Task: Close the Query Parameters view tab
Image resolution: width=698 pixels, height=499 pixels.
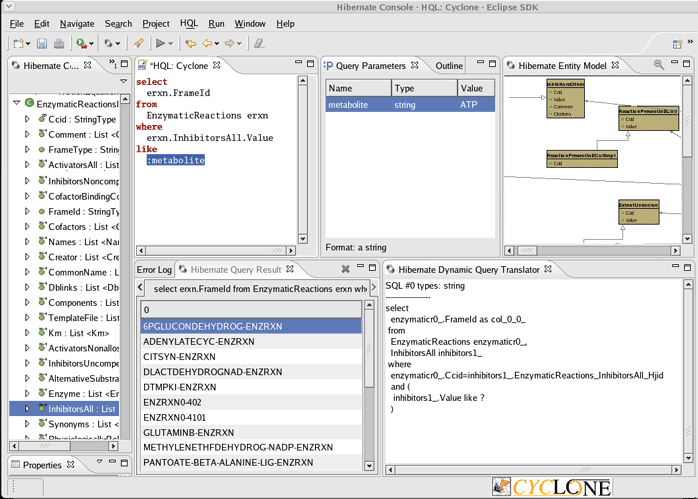Action: click(414, 65)
